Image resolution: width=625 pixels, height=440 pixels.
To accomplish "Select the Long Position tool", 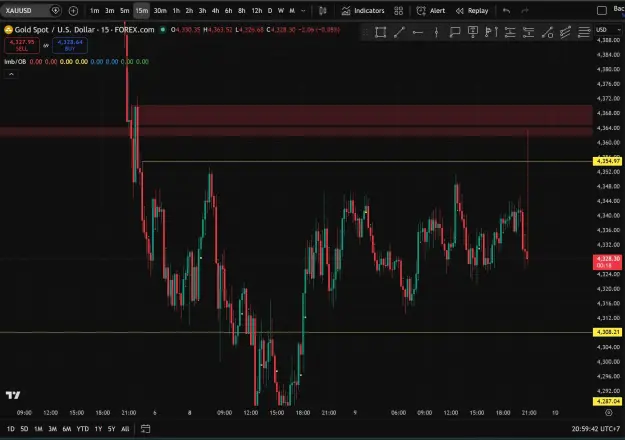I will (510, 32).
